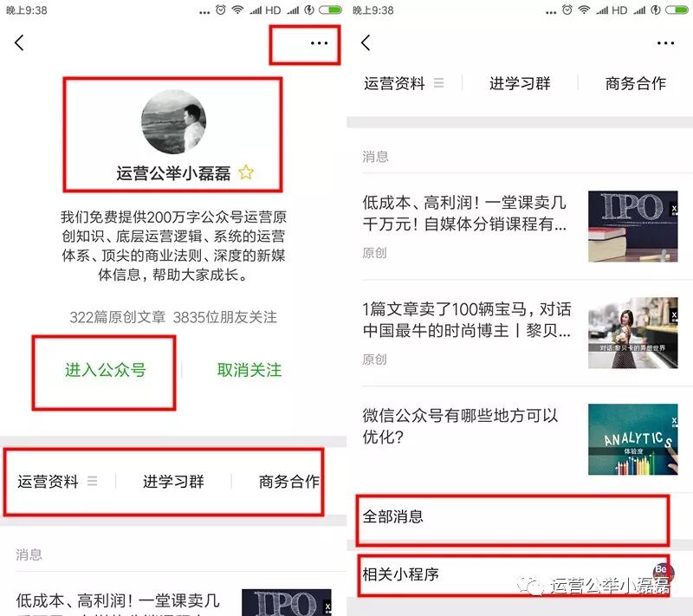The height and width of the screenshot is (616, 693).
Task: Expand the 运营资料 menu below 进入公众号
Action: pos(57,482)
